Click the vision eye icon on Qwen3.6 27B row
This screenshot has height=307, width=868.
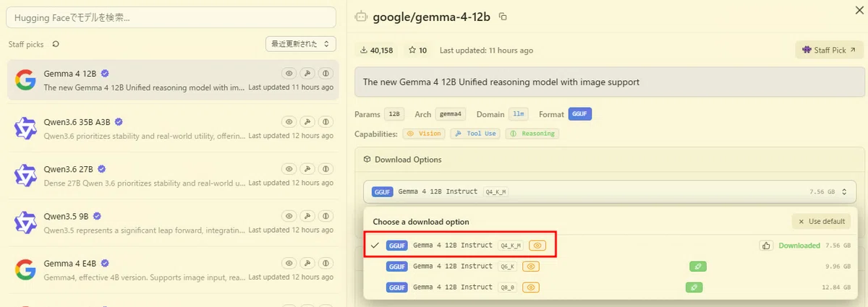(x=289, y=169)
